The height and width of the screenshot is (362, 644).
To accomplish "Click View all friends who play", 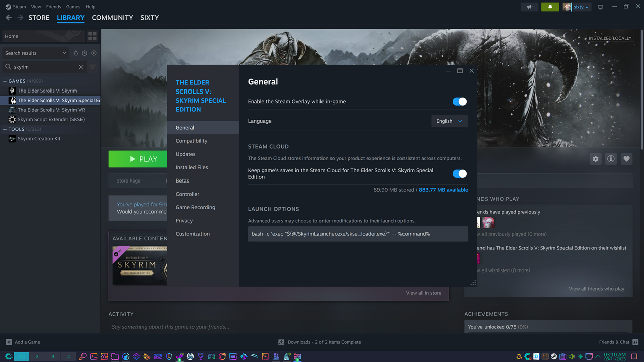I will tap(596, 289).
